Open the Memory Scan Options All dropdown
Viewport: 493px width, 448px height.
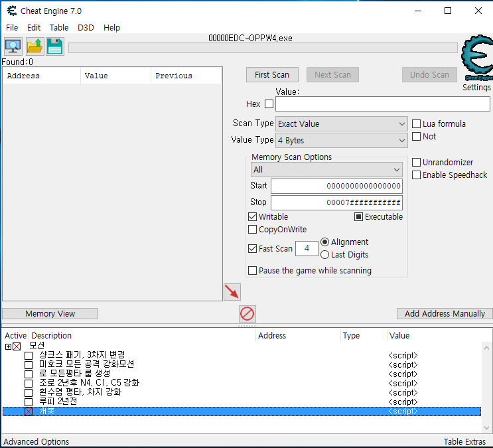tap(326, 169)
